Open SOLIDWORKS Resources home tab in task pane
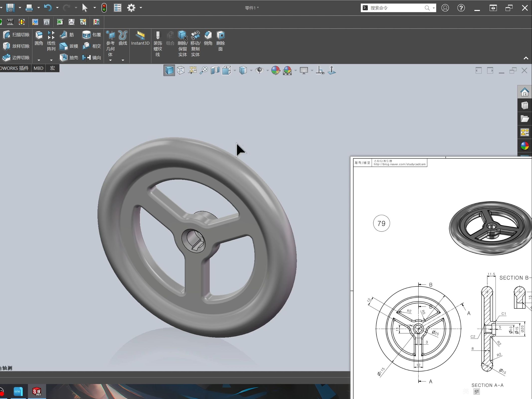This screenshot has width=532, height=399. click(x=525, y=92)
